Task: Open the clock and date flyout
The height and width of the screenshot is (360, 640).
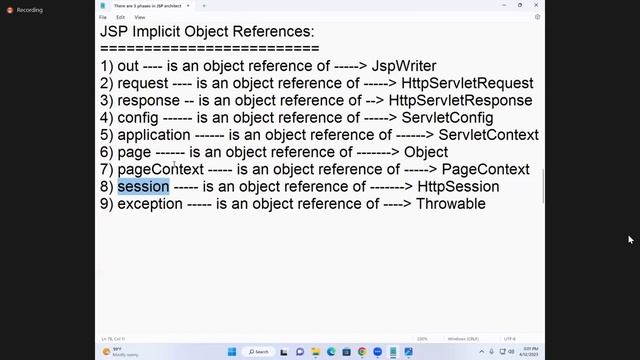Action: pos(530,351)
